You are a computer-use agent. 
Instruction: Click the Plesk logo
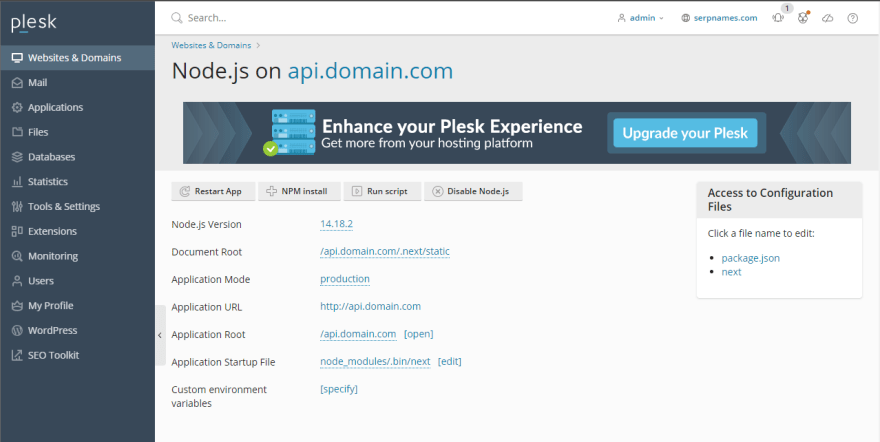point(34,23)
